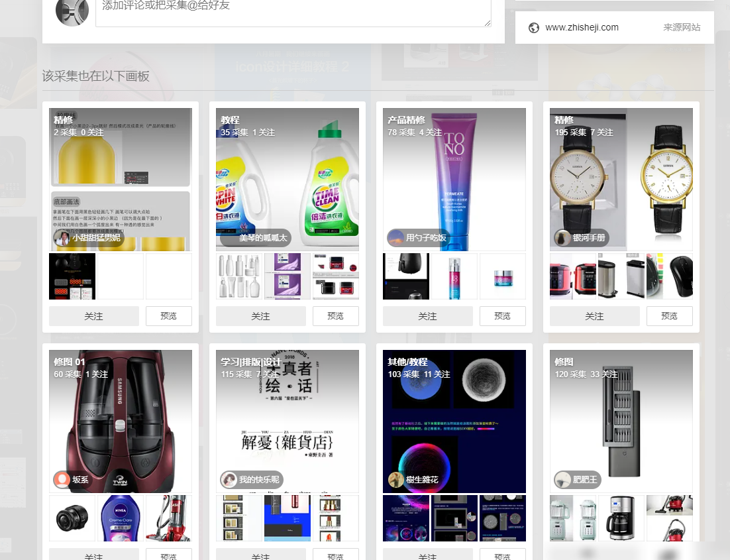
Task: Preview the 精修 board by 小甜甜猛男妮
Action: [x=168, y=316]
